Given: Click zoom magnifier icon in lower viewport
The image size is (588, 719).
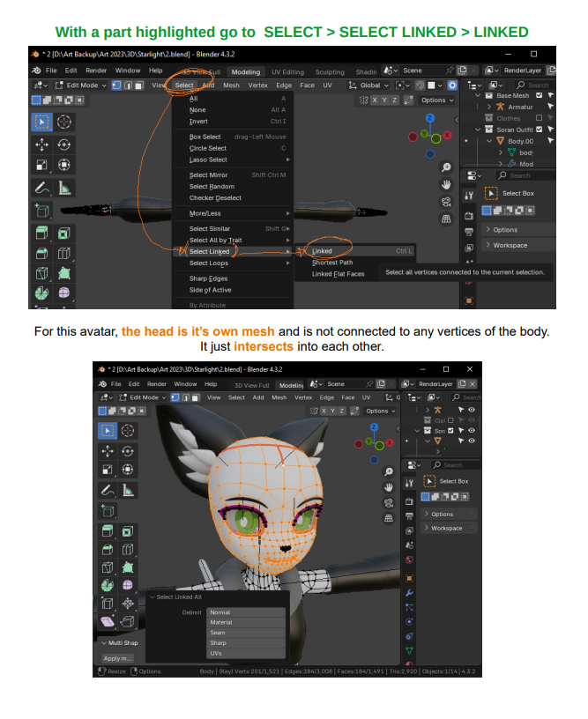Looking at the screenshot, I should (x=388, y=469).
